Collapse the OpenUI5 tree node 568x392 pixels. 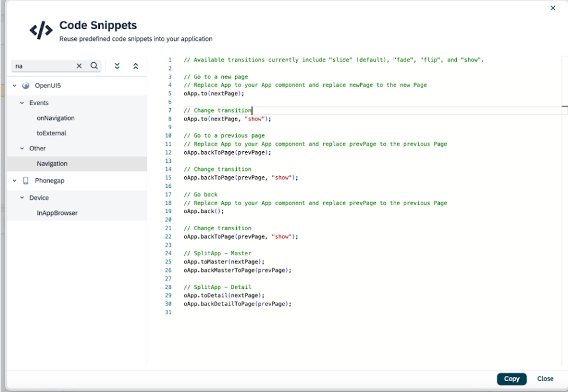click(x=15, y=86)
